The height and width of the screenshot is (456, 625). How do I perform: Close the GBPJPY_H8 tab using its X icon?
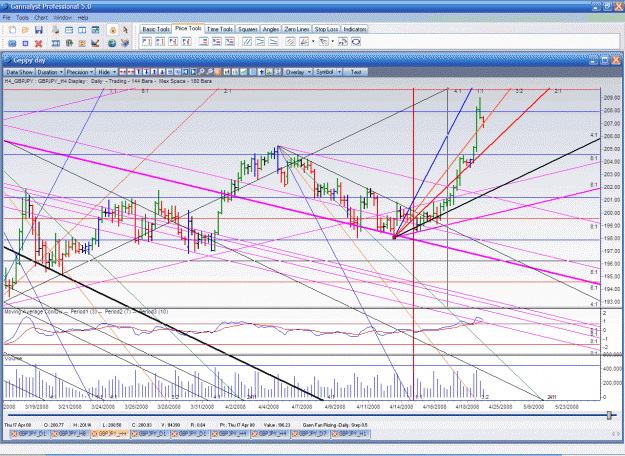[x=54, y=434]
